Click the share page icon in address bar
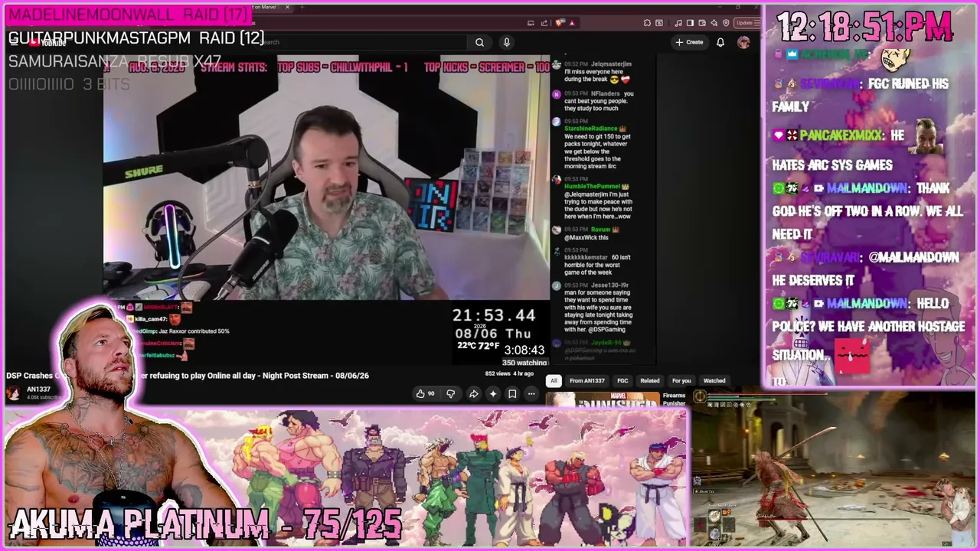The width and height of the screenshot is (980, 551). point(543,23)
